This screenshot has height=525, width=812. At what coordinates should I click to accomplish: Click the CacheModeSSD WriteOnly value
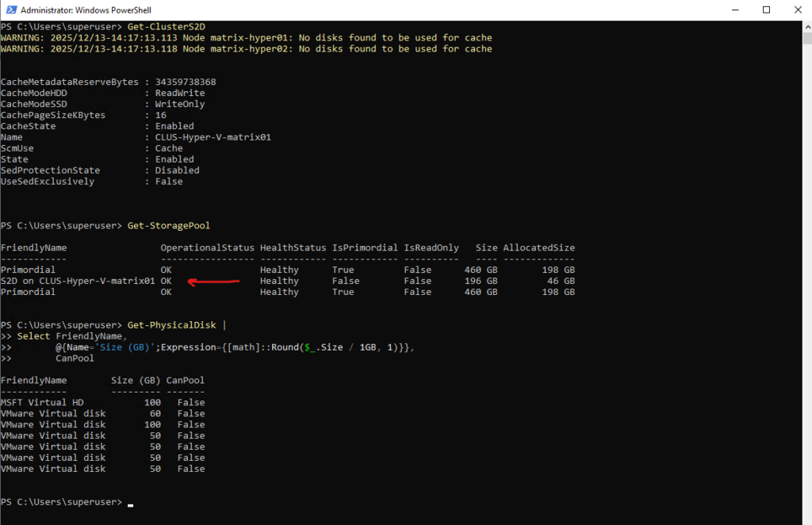180,104
